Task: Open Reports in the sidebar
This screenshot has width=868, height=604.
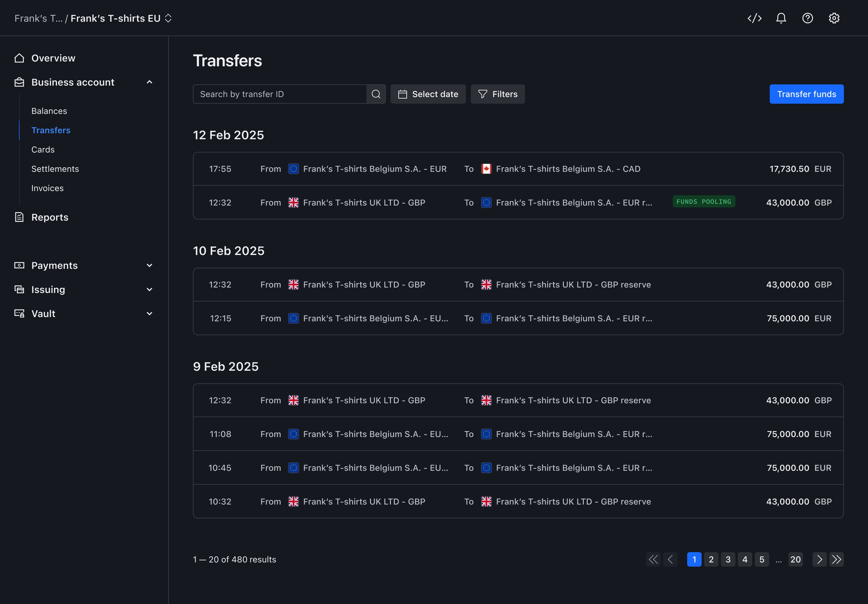Action: 50,217
